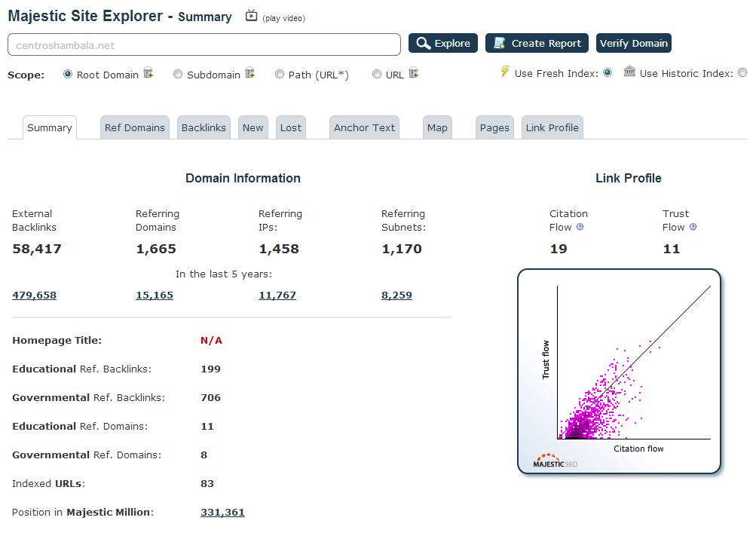Click the Link Profile section heading

628,178
